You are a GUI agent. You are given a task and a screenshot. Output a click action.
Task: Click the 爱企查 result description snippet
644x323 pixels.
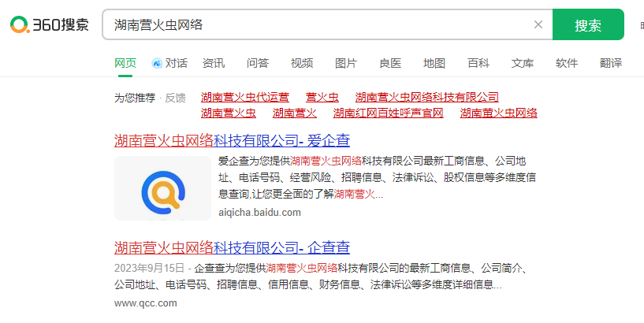pos(377,177)
